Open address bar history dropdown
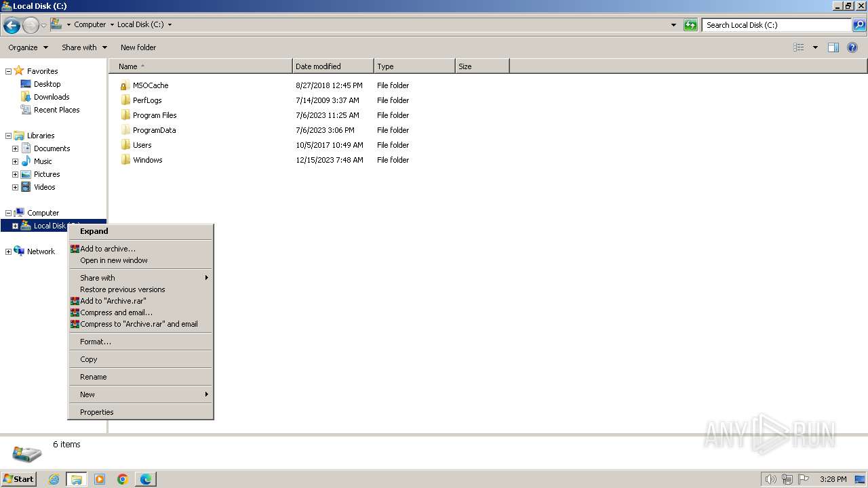The image size is (868, 488). [x=673, y=25]
